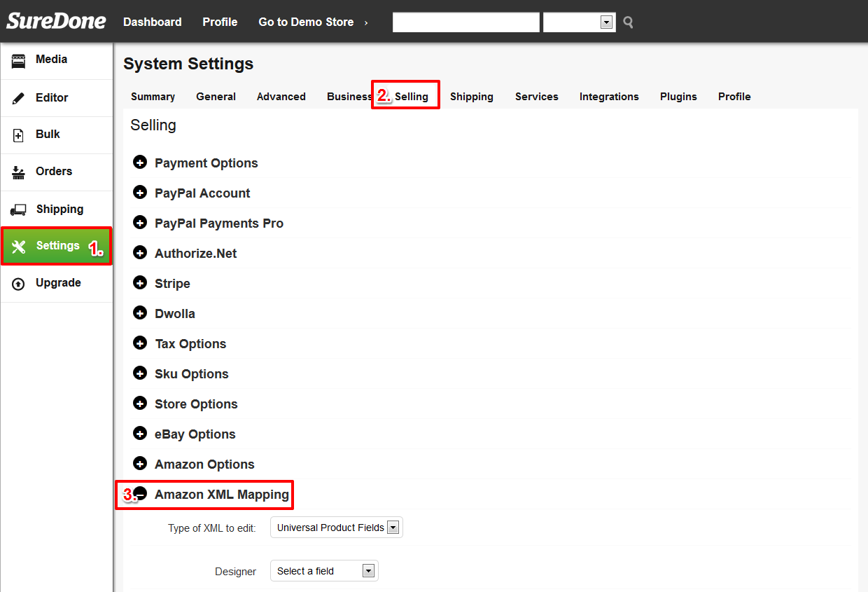Image resolution: width=868 pixels, height=592 pixels.
Task: Switch to the Advanced tab
Action: (281, 97)
